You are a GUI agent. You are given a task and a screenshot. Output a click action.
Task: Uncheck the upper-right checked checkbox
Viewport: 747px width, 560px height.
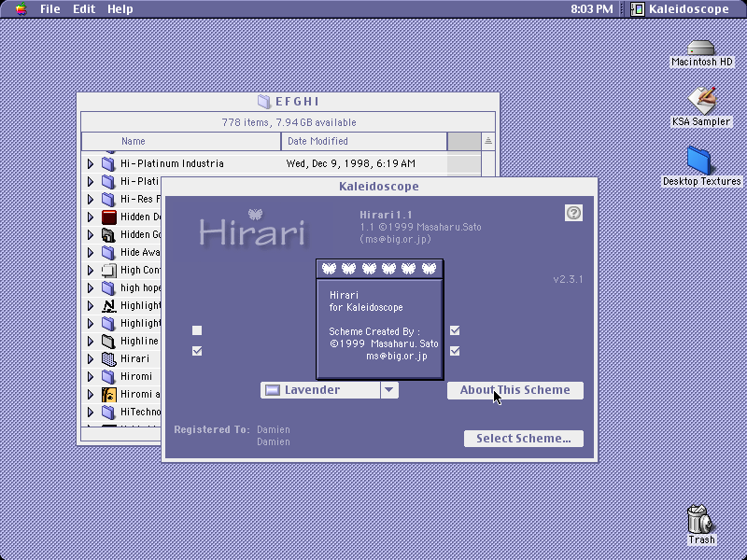click(455, 330)
